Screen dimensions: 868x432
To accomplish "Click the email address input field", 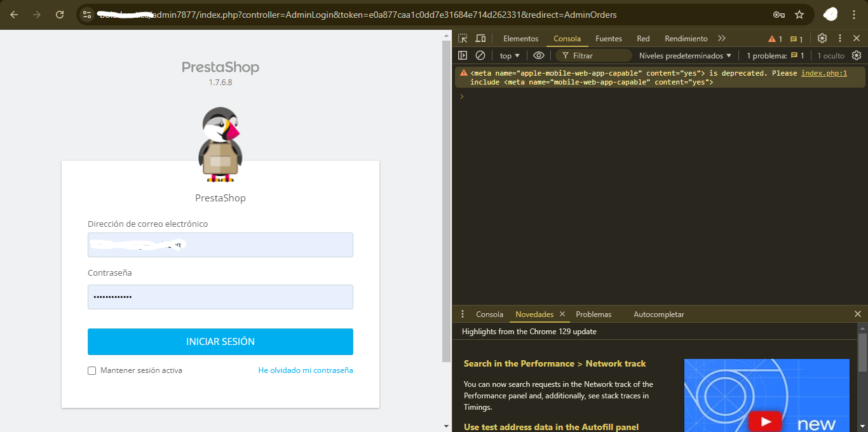I will point(220,245).
